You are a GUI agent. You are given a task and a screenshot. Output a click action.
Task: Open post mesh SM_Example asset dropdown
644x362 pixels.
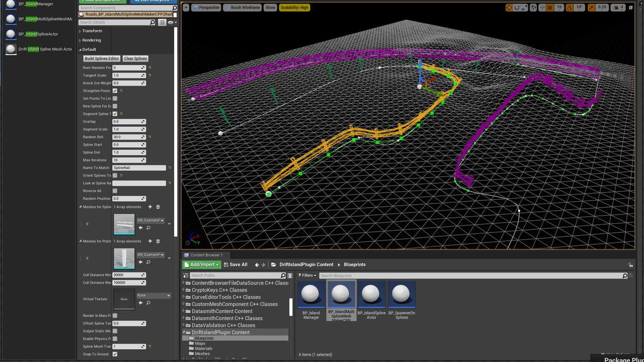(150, 254)
